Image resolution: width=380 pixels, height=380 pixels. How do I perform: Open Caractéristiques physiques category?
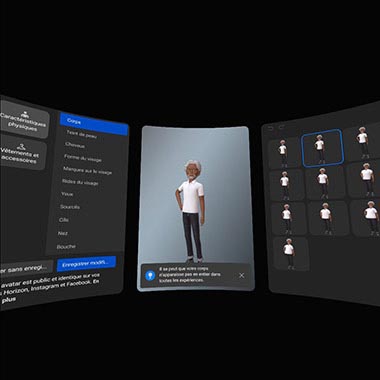[x=24, y=120]
